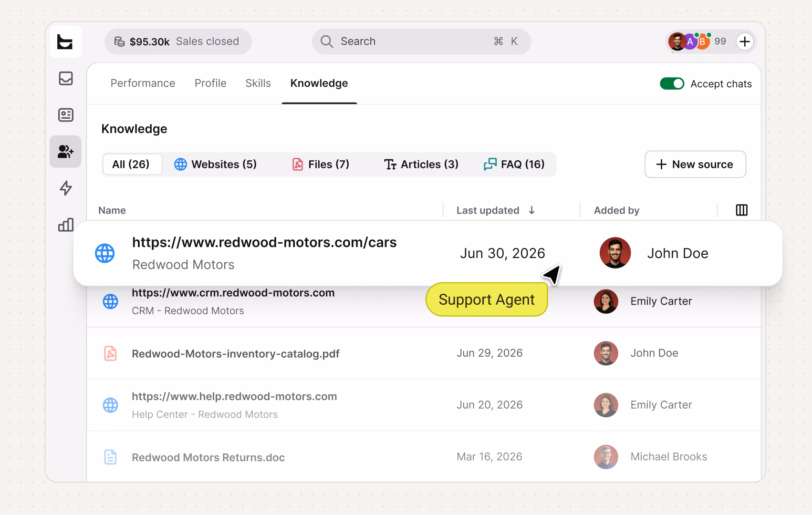Open https://www.help.redwood-motors.com source
The height and width of the screenshot is (515, 812).
point(234,396)
